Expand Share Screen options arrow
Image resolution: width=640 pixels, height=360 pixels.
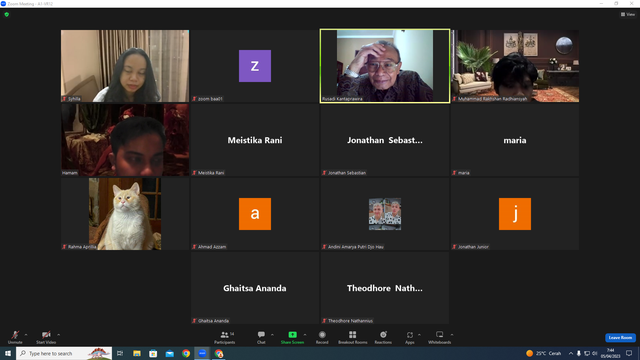click(x=305, y=335)
